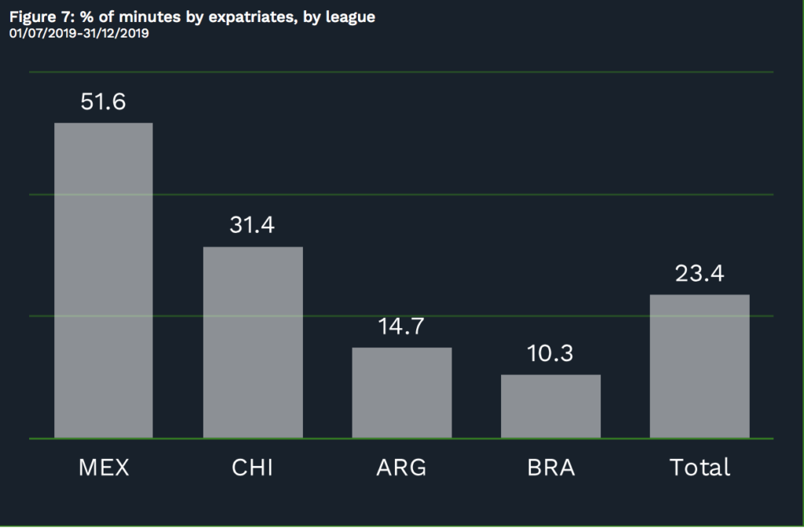Click the 23.4 value label

pyautogui.click(x=700, y=273)
